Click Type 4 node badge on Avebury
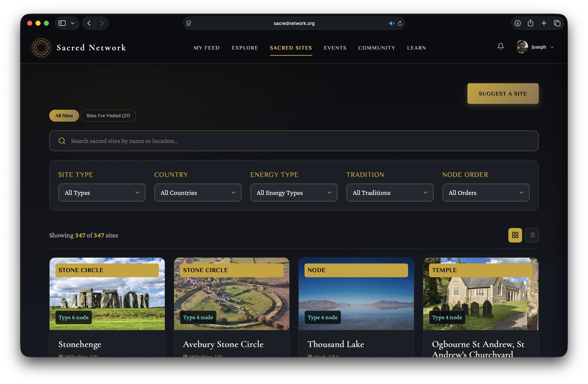Image resolution: width=588 pixels, height=384 pixels. click(x=198, y=317)
